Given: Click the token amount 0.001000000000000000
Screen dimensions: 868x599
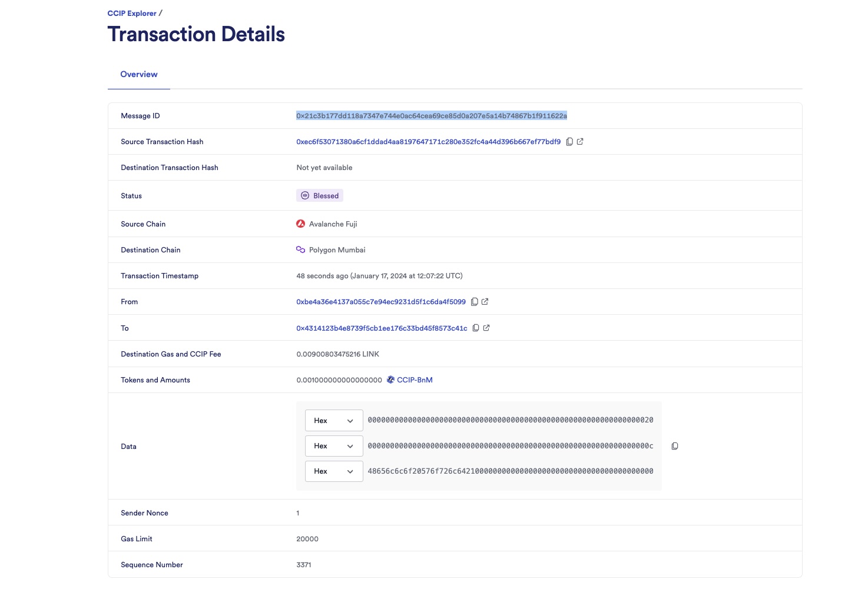Looking at the screenshot, I should 339,380.
